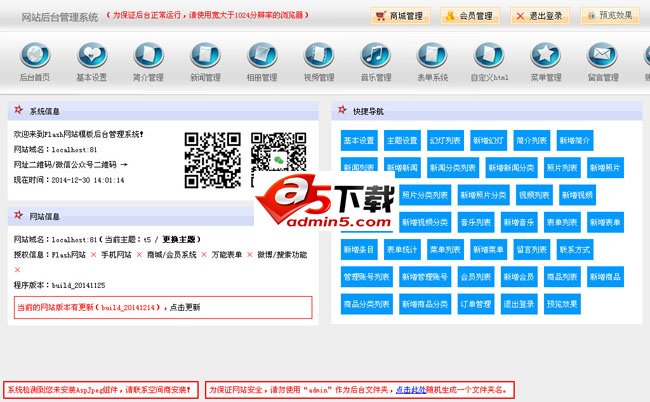Open 音乐列表 quick nav tile
The width and height of the screenshot is (650, 402).
(476, 223)
